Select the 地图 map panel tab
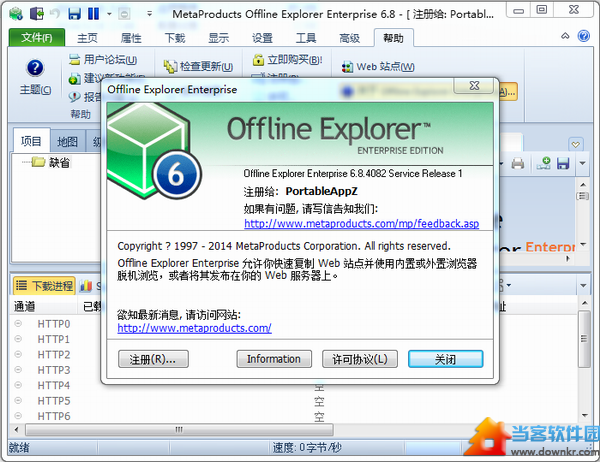Viewport: 600px width, 462px height. 67,142
